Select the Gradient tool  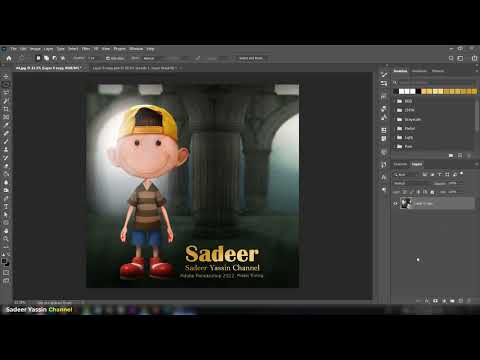click(6, 174)
